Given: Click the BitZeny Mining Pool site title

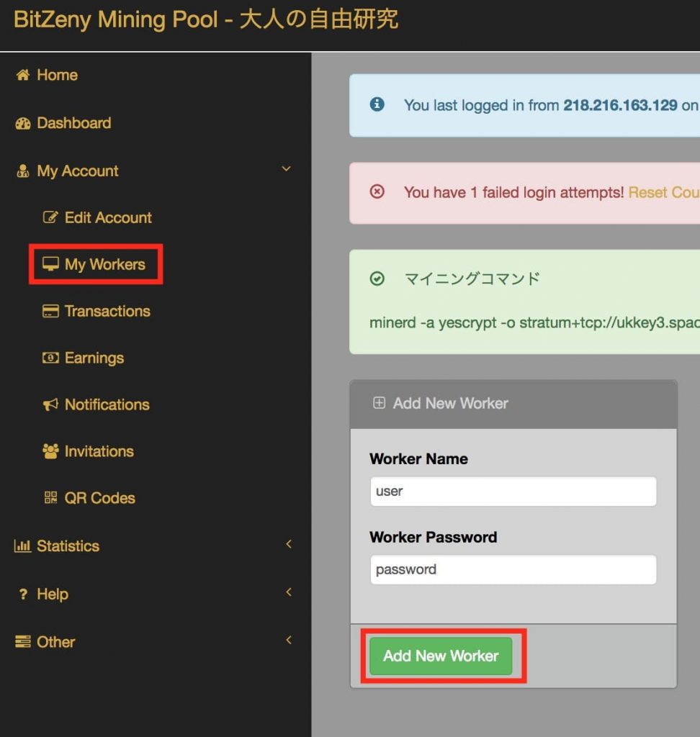Looking at the screenshot, I should [206, 19].
